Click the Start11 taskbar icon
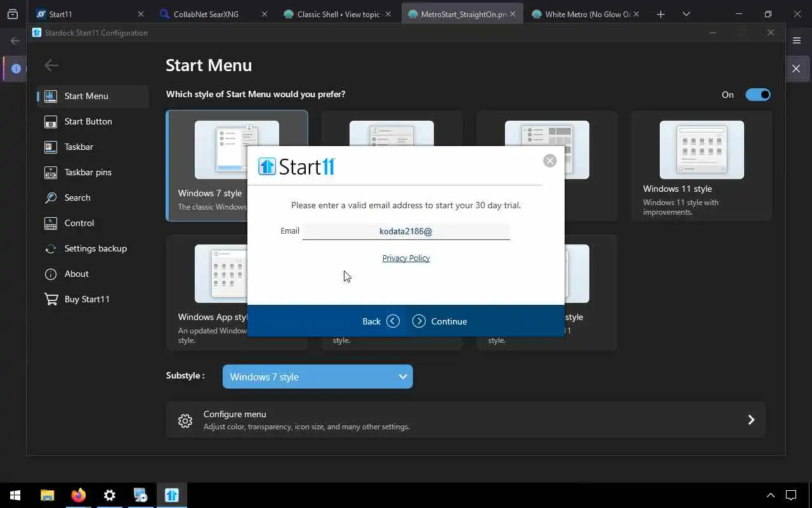812x508 pixels. point(171,495)
